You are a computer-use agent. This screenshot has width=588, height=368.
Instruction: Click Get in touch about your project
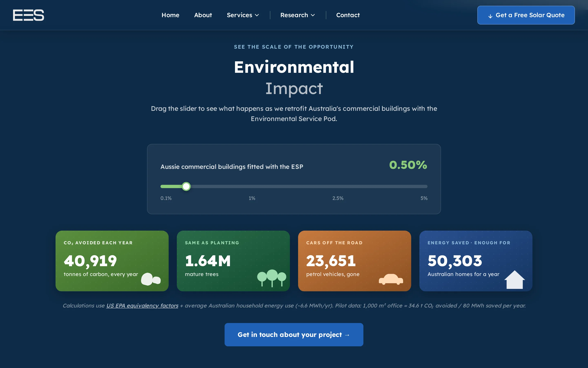pos(294,335)
